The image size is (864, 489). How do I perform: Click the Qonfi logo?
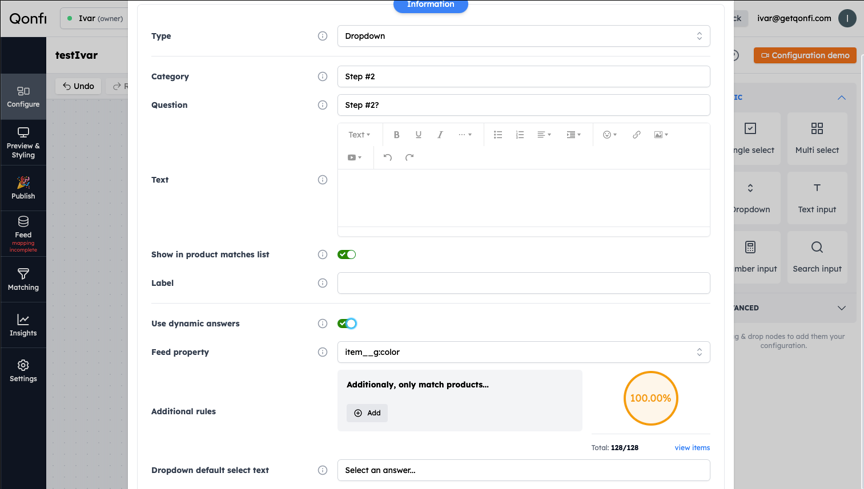(x=28, y=18)
